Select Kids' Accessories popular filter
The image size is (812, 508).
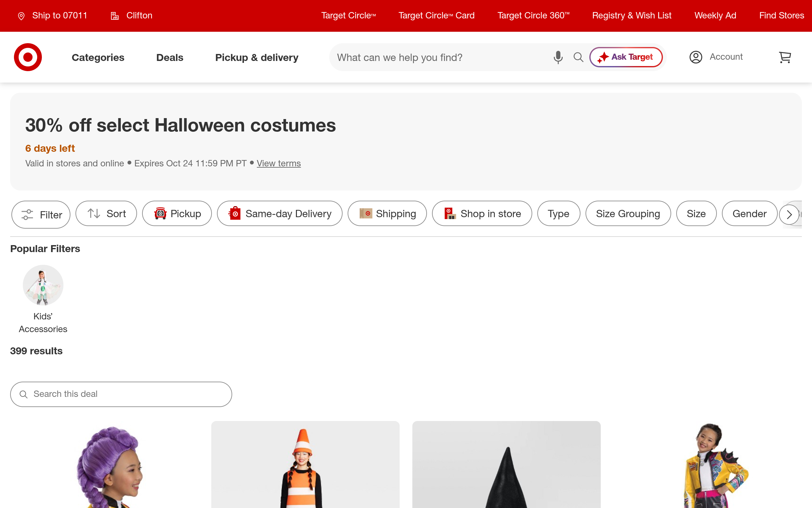click(x=43, y=299)
